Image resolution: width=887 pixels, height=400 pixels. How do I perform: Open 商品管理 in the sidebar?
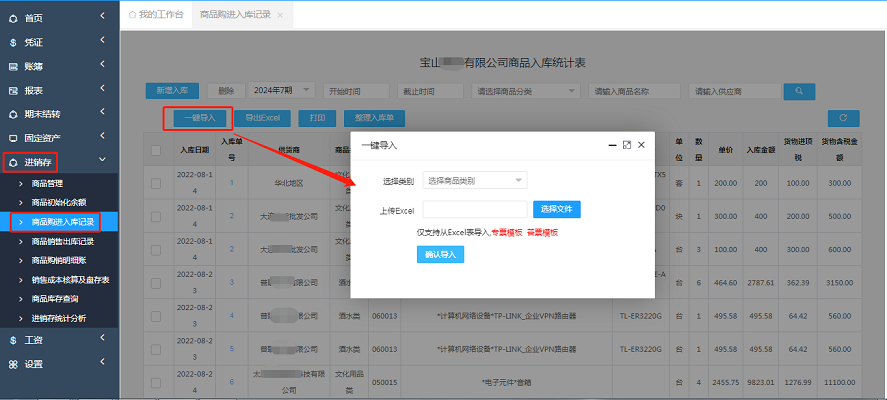coord(48,184)
